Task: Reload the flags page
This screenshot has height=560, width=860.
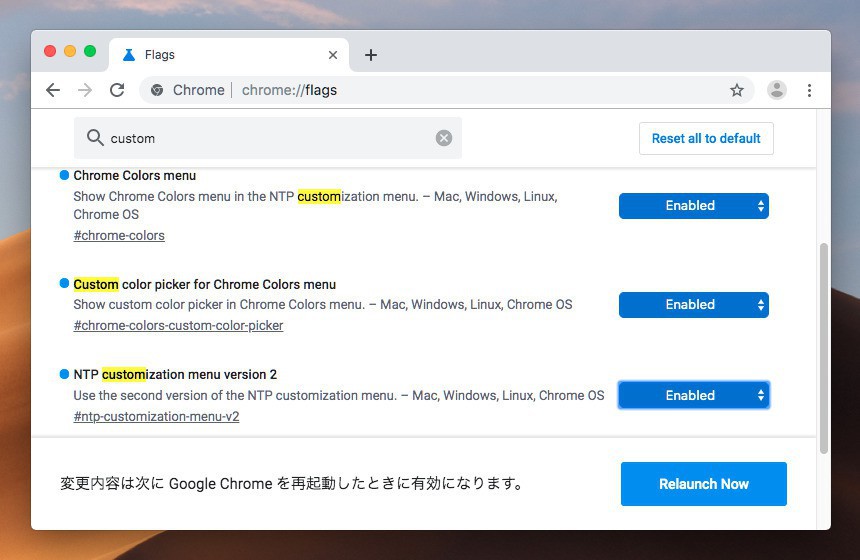Action: pos(117,90)
